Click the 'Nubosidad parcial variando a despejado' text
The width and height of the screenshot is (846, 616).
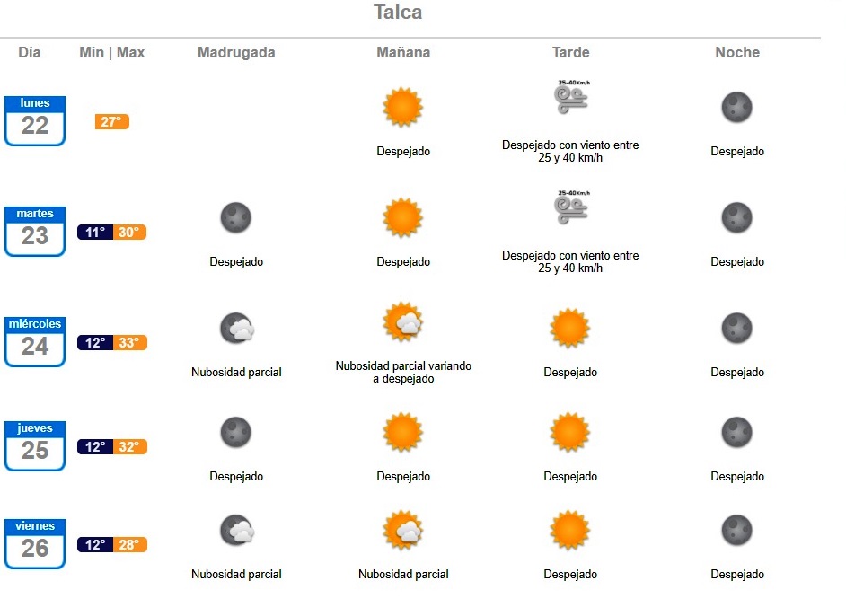403,373
